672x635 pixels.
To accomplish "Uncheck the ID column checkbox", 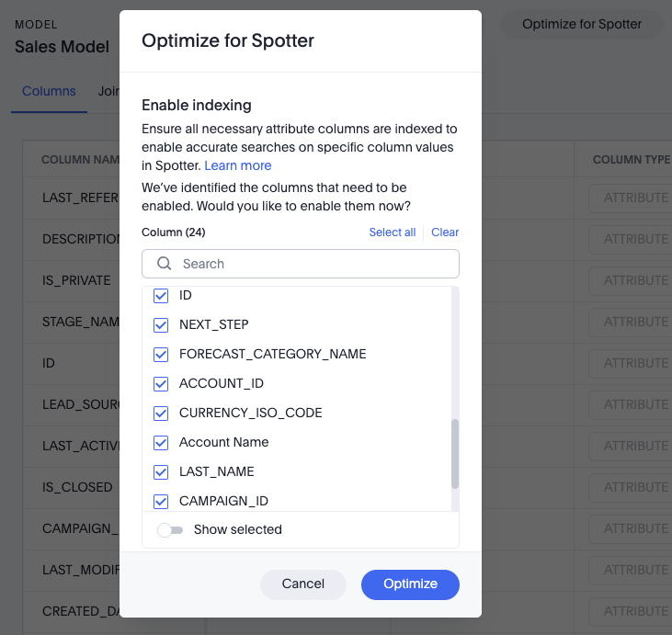I will 161,295.
